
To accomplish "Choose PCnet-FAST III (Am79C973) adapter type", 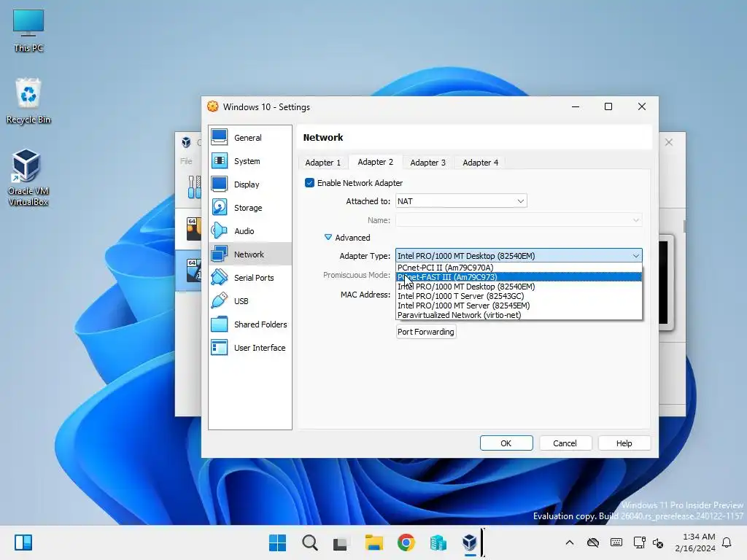I will (519, 277).
